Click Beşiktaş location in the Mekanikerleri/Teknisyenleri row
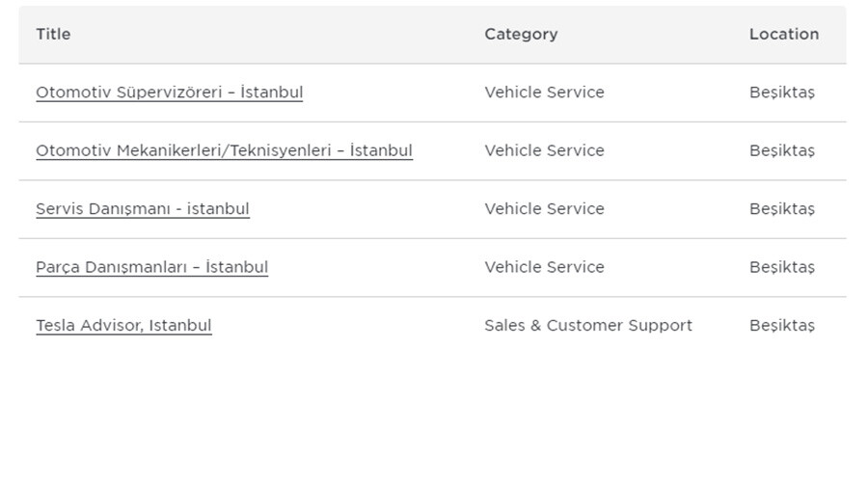Viewport: 868px width, 482px height. [x=781, y=150]
